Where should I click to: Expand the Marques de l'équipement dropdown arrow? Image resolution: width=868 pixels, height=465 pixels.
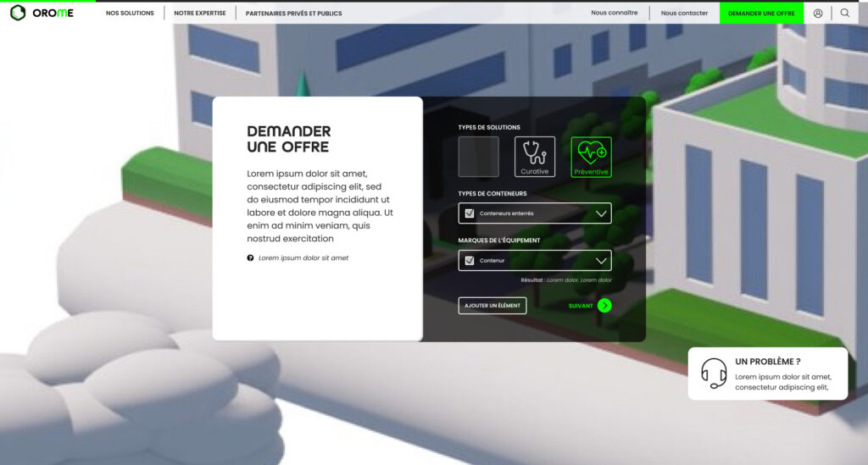(x=601, y=260)
